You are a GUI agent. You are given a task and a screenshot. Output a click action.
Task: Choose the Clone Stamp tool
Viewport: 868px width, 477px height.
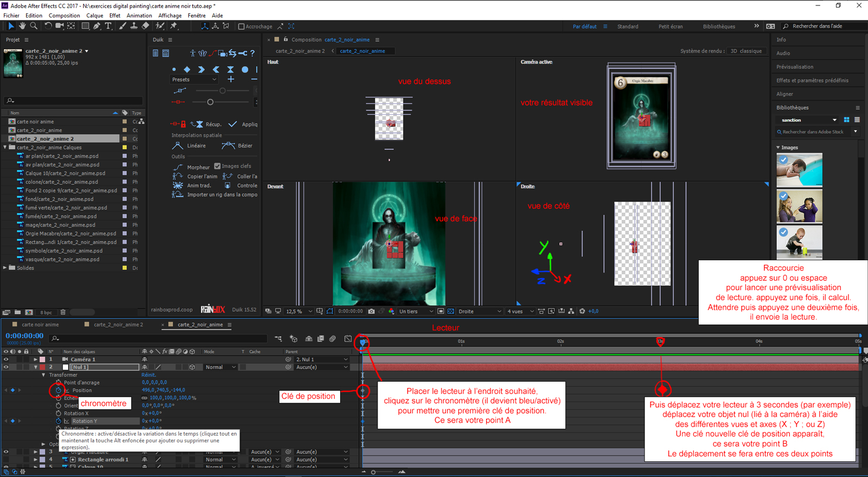click(133, 26)
